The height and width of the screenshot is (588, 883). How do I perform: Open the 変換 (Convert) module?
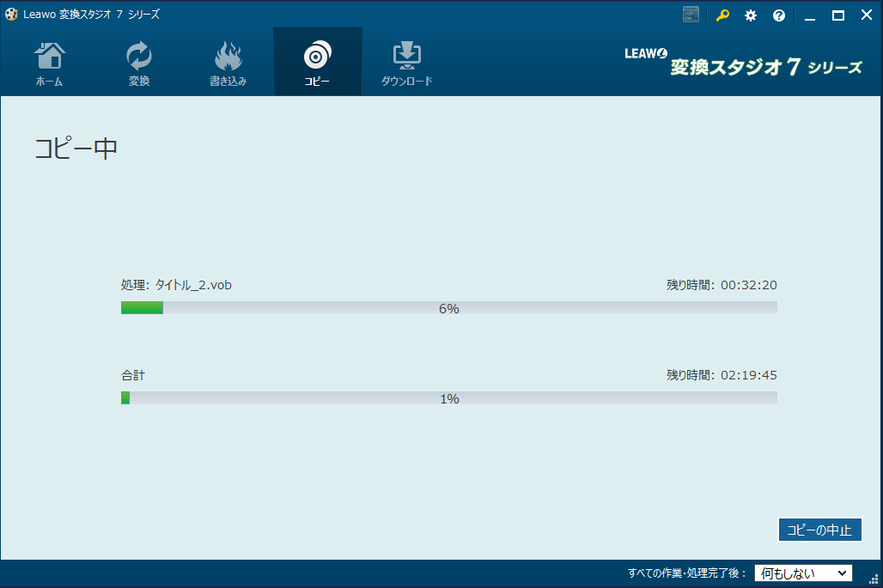click(139, 63)
